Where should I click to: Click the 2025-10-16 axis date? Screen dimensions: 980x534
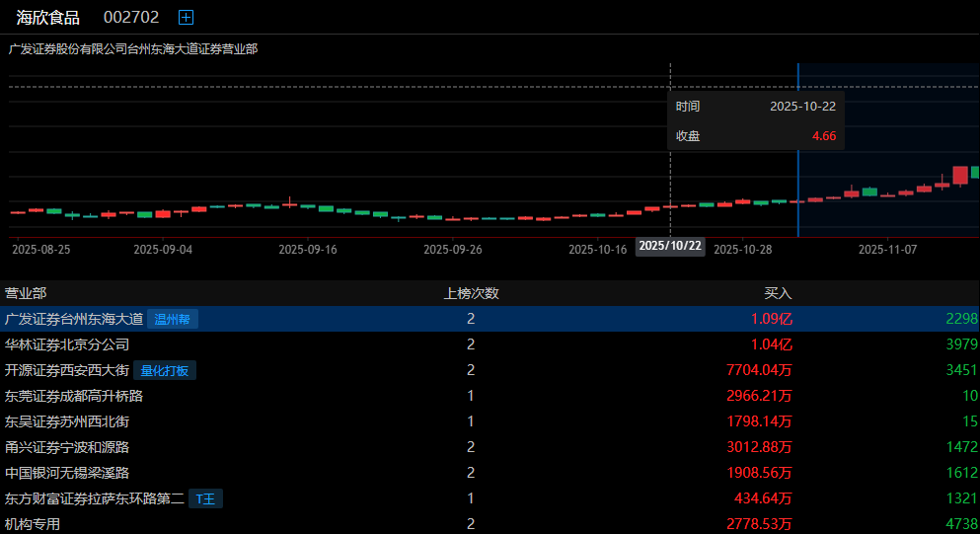coord(597,250)
